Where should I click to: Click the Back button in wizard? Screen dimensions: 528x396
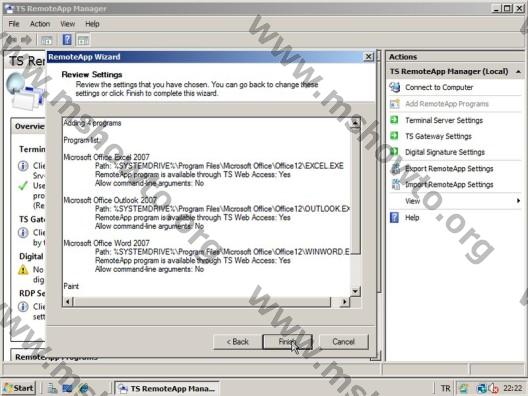237,342
